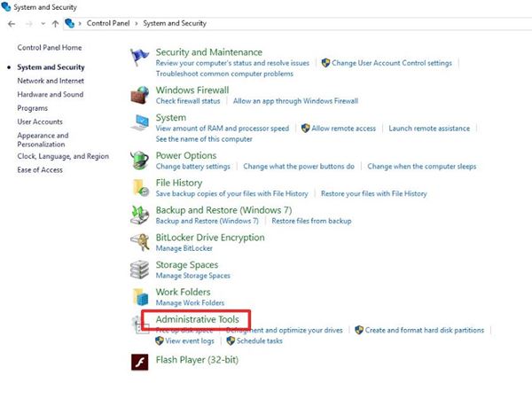Click Control Panel breadcrumb in address bar
Image resolution: width=532 pixels, height=399 pixels.
pyautogui.click(x=108, y=23)
